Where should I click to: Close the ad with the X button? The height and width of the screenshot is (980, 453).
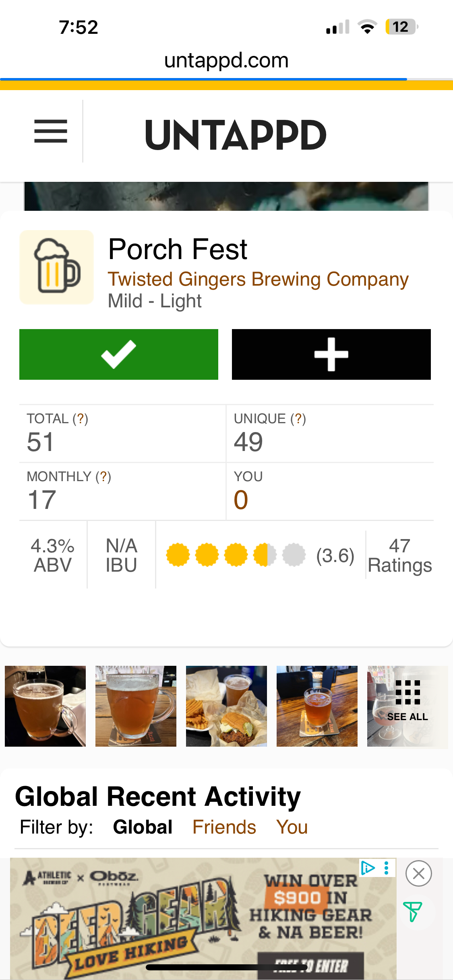click(418, 873)
